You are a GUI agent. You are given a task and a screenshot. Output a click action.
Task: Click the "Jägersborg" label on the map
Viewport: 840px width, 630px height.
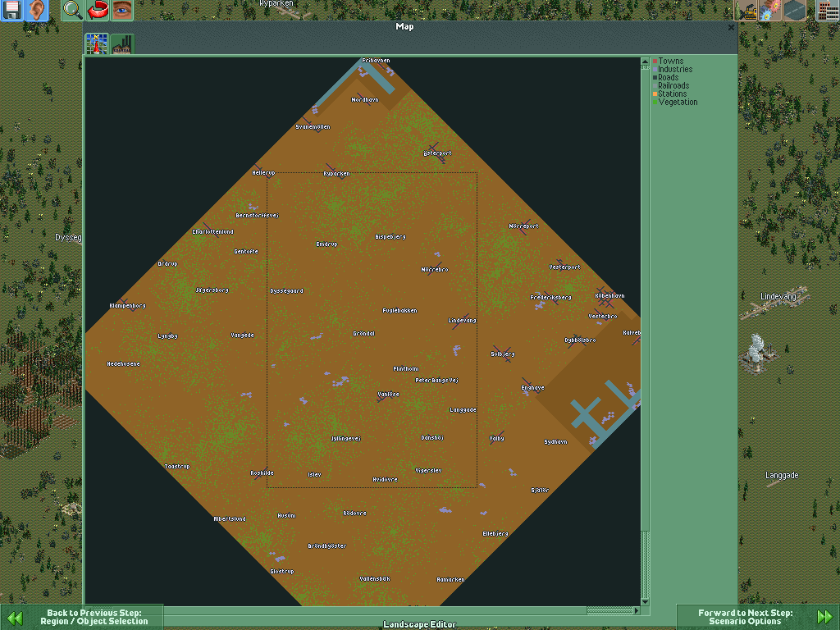point(212,290)
